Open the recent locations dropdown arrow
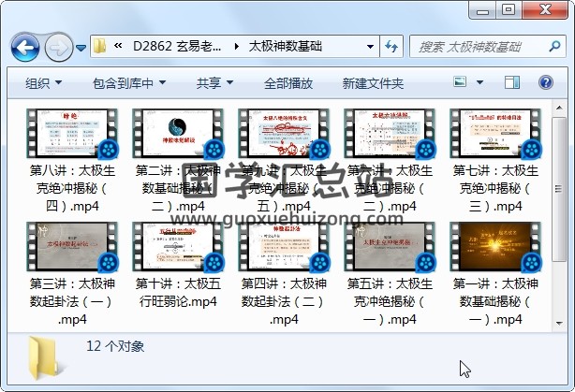 point(82,47)
